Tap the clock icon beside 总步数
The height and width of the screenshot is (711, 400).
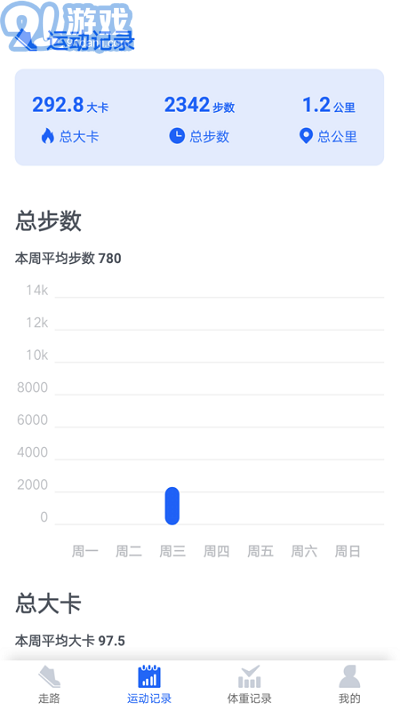click(x=177, y=136)
